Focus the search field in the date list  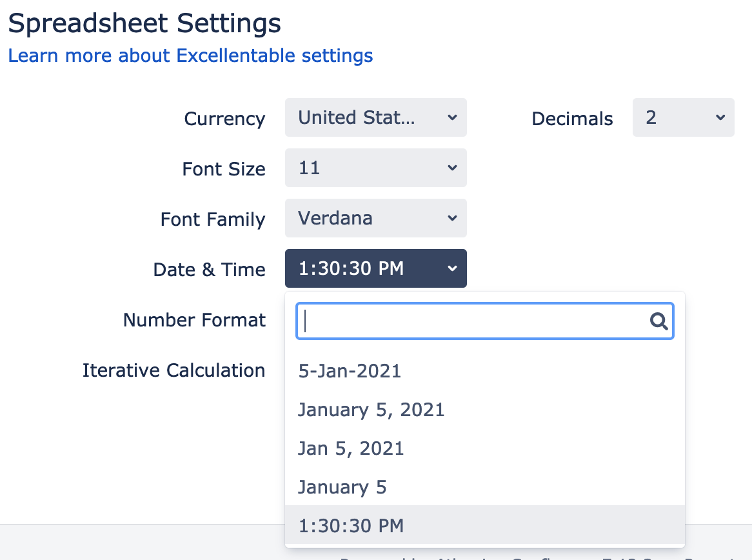click(485, 321)
